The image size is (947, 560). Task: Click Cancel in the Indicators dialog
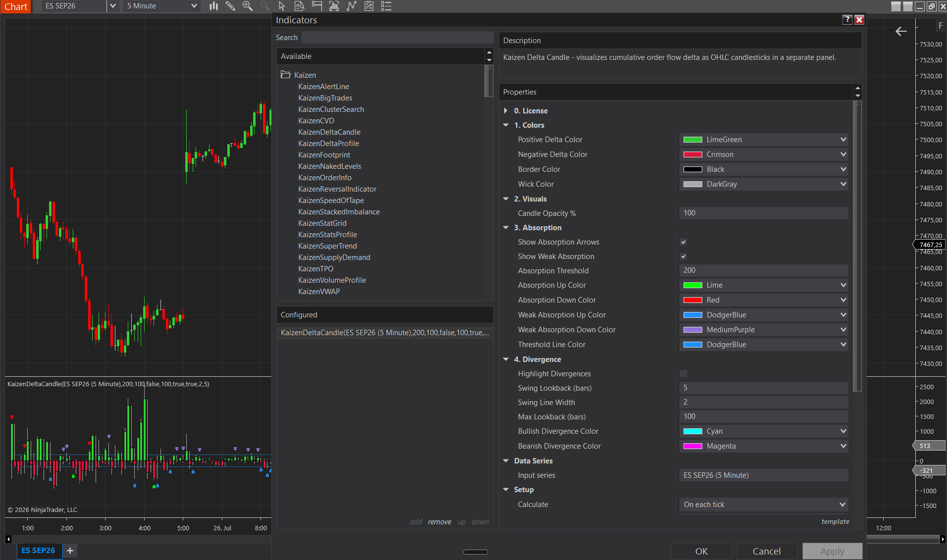point(767,551)
